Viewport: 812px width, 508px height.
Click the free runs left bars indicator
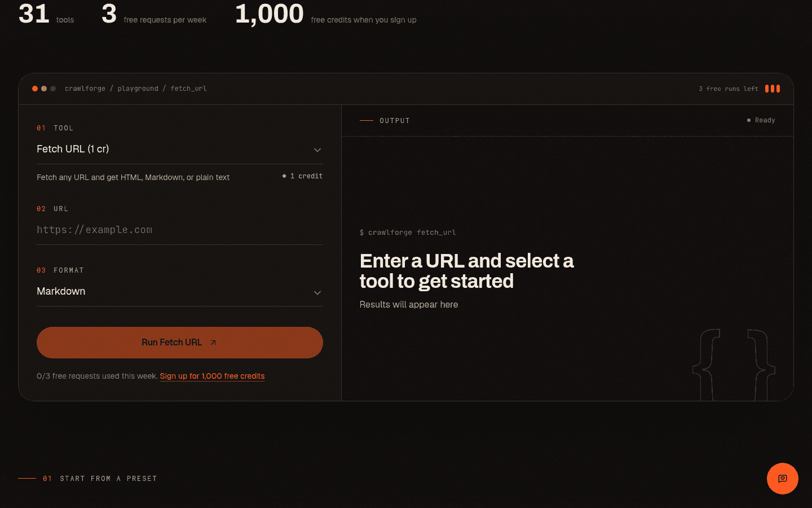click(773, 89)
